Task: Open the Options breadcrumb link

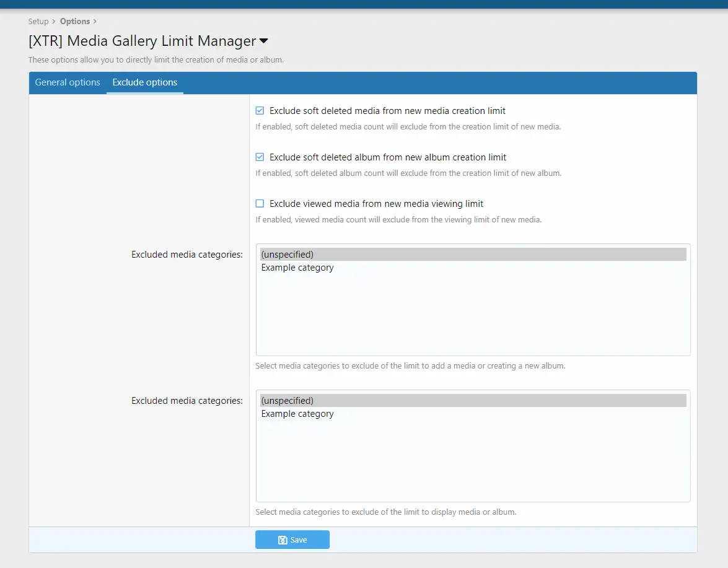Action: pyautogui.click(x=75, y=21)
